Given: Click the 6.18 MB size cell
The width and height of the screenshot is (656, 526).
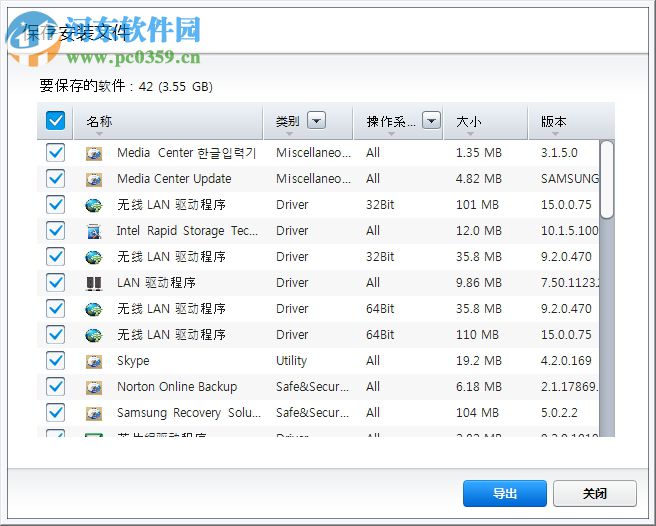Looking at the screenshot, I should (479, 386).
